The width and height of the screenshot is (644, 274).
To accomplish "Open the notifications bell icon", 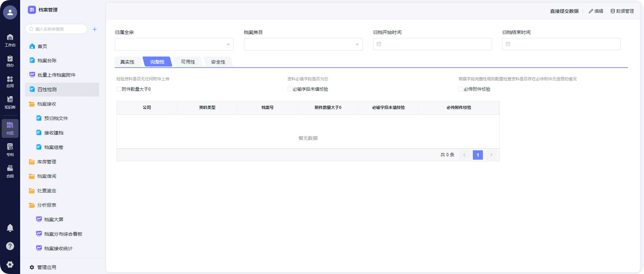I will point(10,228).
